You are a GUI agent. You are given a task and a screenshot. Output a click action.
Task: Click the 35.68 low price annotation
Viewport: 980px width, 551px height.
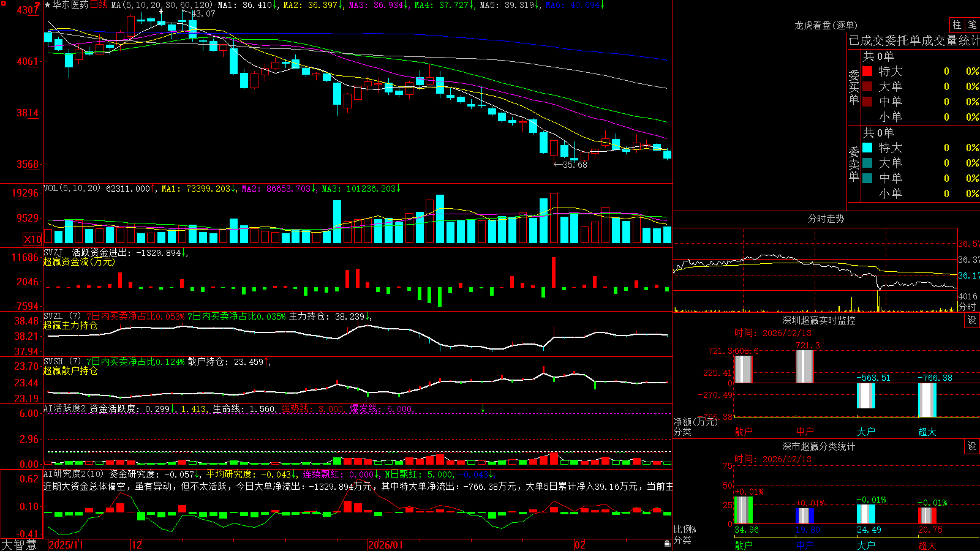575,165
